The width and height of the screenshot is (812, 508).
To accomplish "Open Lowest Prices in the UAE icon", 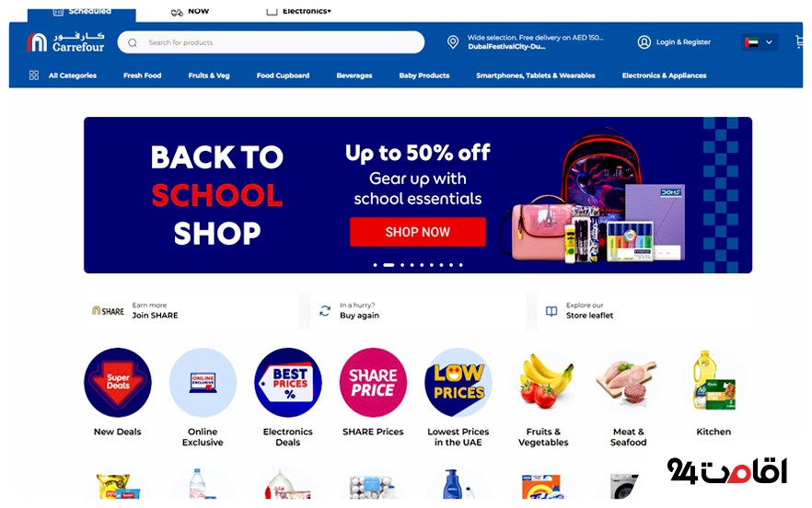I will click(458, 382).
